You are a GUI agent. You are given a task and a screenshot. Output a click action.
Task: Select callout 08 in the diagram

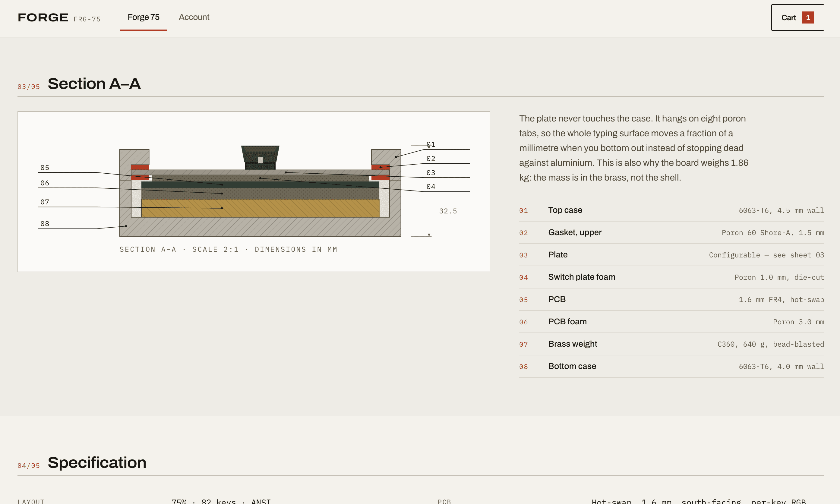(45, 224)
